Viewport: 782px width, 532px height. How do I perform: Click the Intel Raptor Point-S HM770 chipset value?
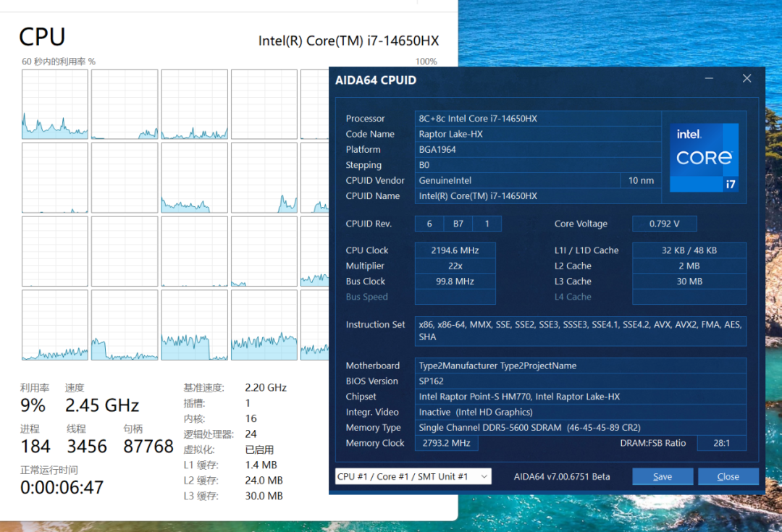point(581,397)
